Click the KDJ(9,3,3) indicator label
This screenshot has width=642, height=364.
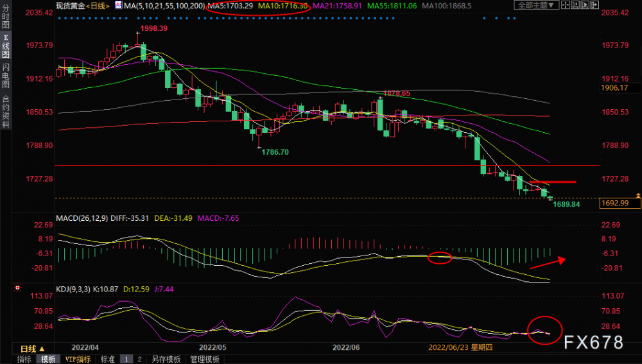pos(74,289)
